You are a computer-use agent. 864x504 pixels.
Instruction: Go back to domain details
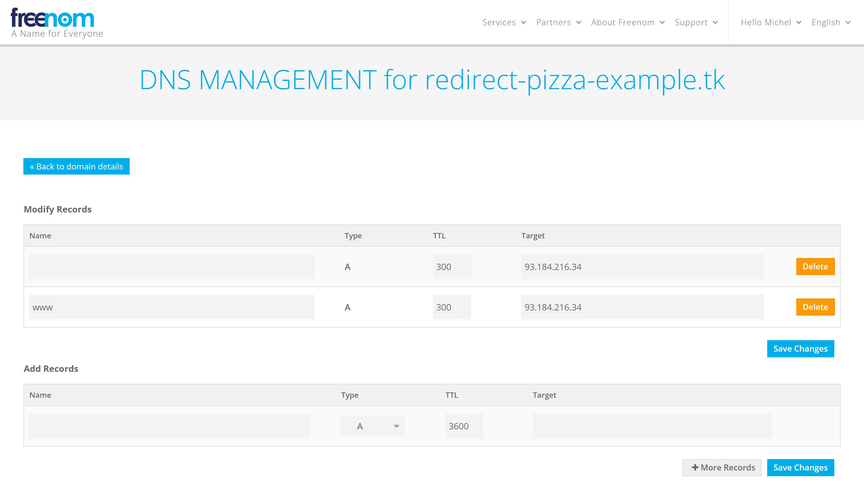pyautogui.click(x=77, y=166)
